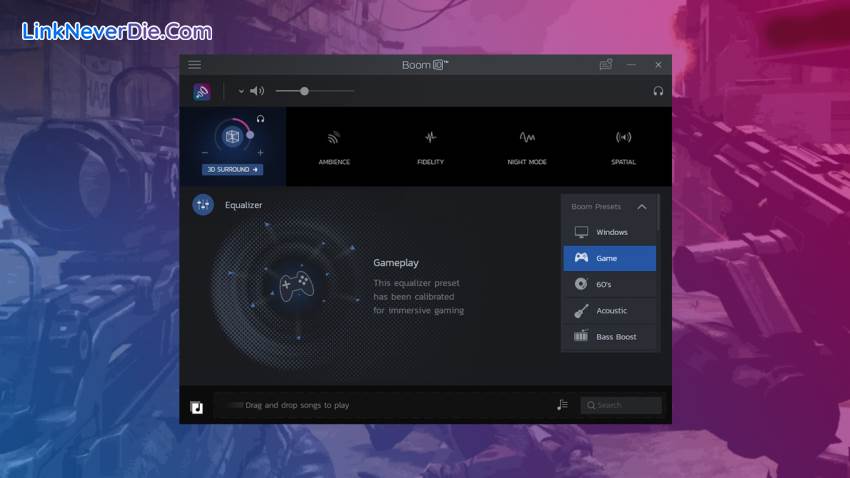Toggle the Equalizer on or off

click(203, 205)
